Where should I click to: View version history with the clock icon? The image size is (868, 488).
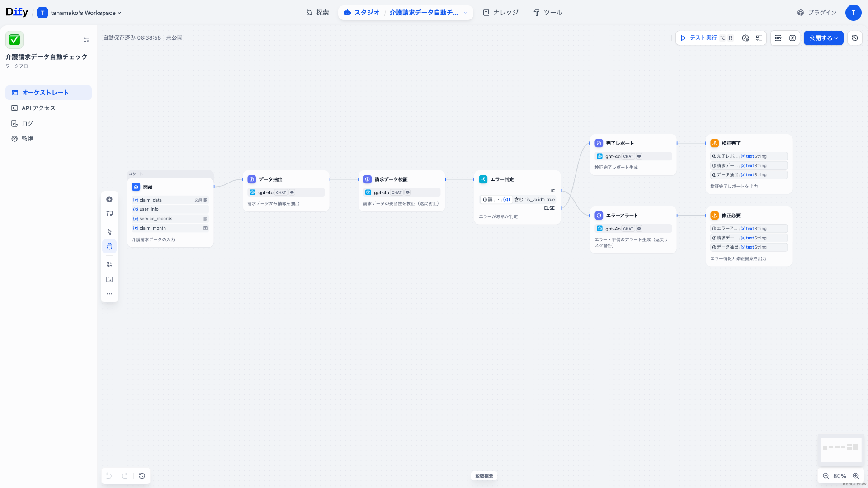coord(854,38)
